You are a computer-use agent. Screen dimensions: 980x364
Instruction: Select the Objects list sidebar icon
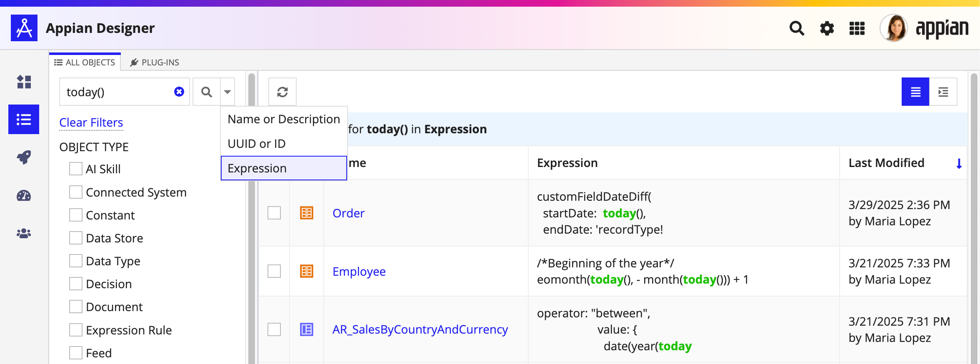pyautogui.click(x=24, y=120)
